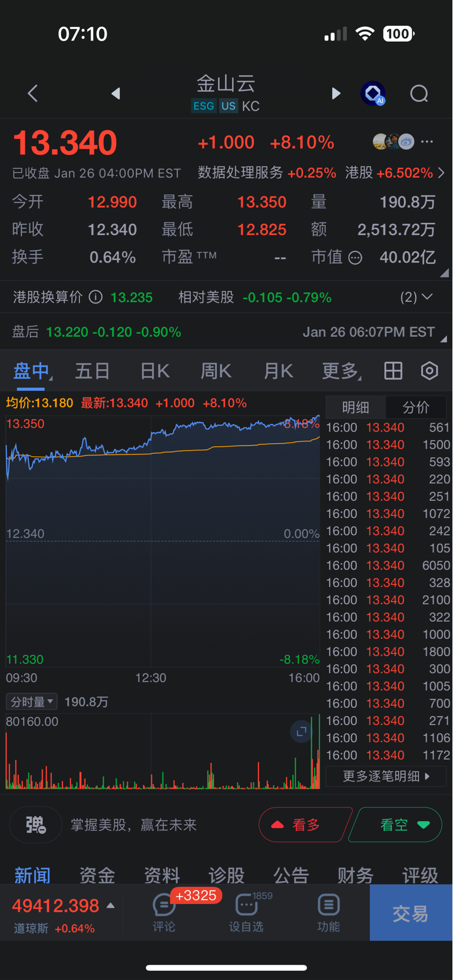The height and width of the screenshot is (980, 453).
Task: Tap the ESG badge under 金山云
Action: tap(203, 106)
